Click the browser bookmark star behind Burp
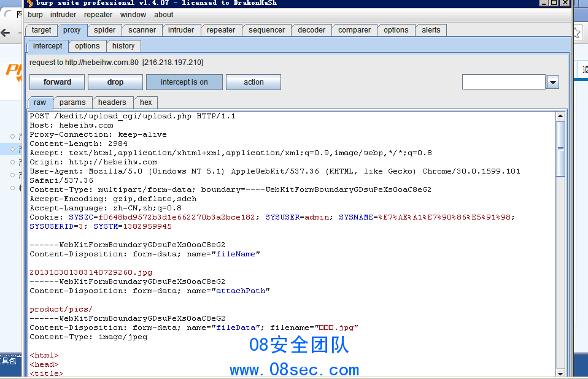Image resolution: width=588 pixels, height=379 pixels. 578,33
